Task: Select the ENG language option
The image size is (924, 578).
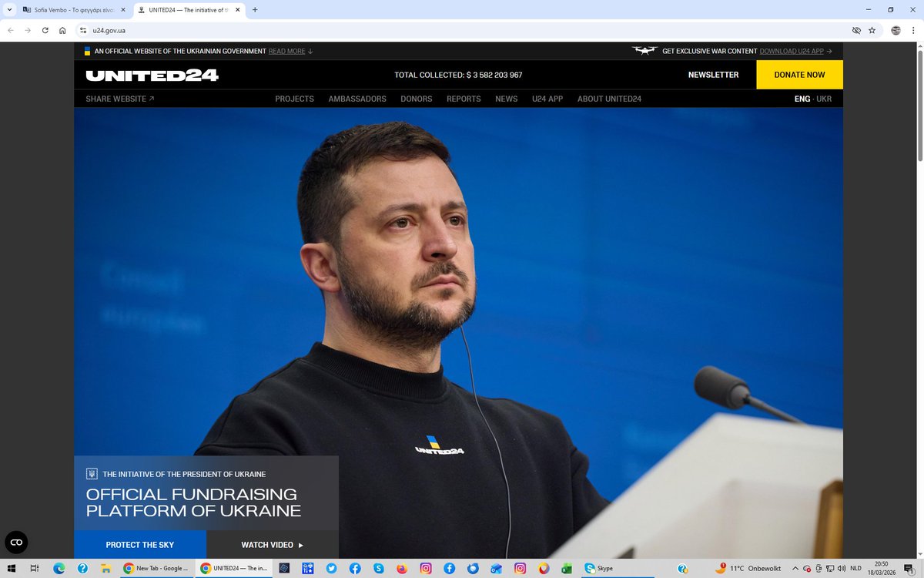Action: point(802,99)
